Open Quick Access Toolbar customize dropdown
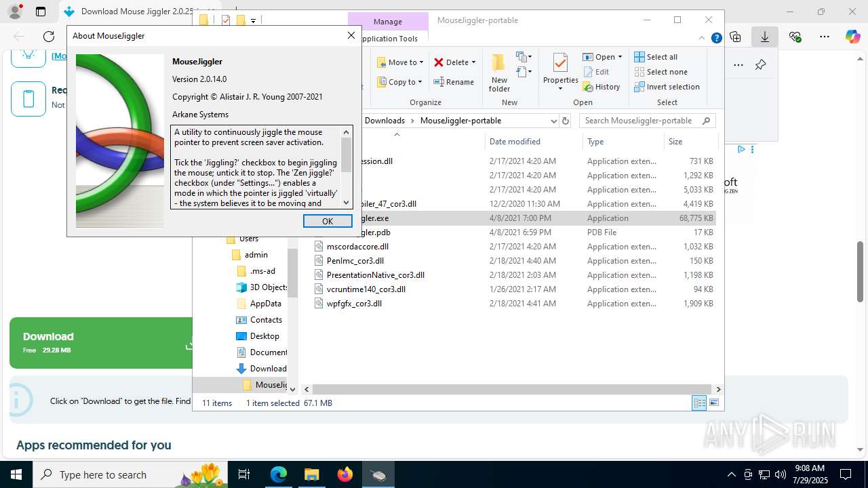 pyautogui.click(x=253, y=21)
